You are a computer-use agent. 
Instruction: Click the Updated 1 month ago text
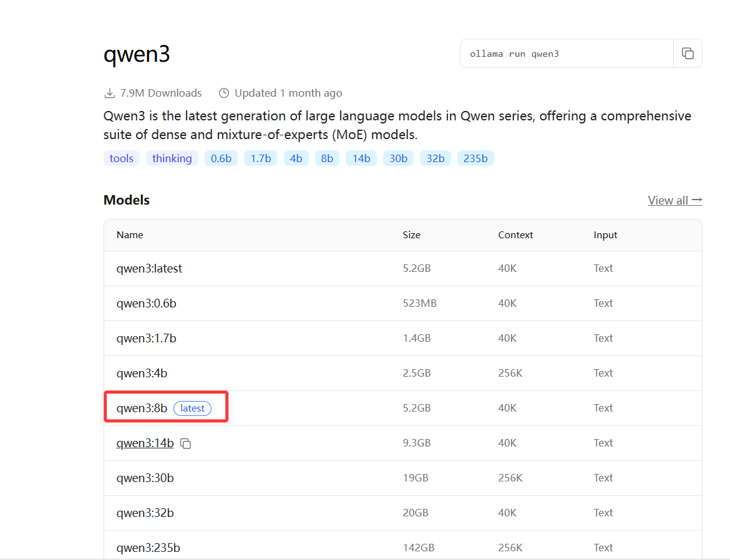pos(288,93)
